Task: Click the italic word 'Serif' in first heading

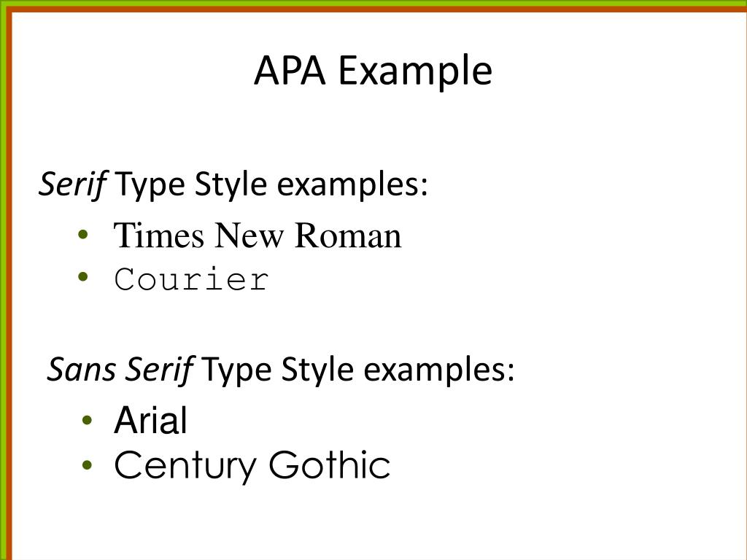Action: tap(72, 184)
